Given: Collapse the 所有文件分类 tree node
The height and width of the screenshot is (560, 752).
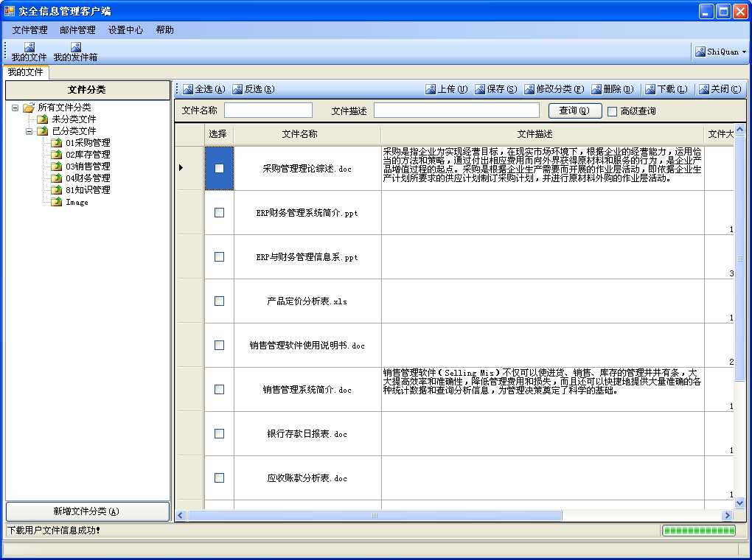Looking at the screenshot, I should (x=15, y=108).
